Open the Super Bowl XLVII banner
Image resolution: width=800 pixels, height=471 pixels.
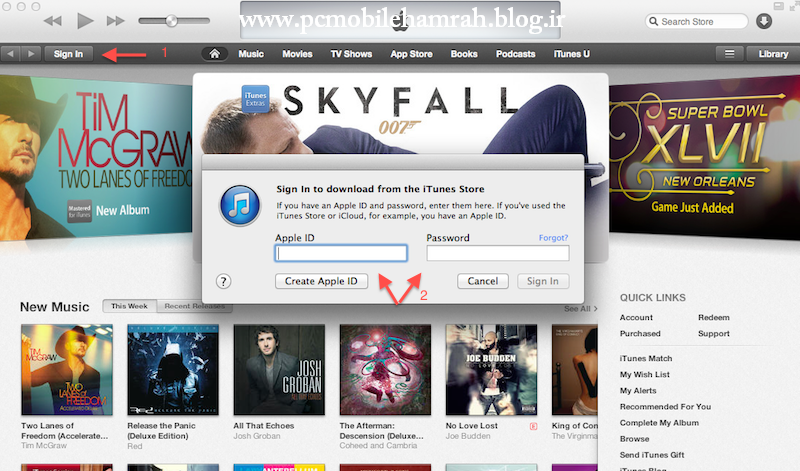[x=704, y=158]
